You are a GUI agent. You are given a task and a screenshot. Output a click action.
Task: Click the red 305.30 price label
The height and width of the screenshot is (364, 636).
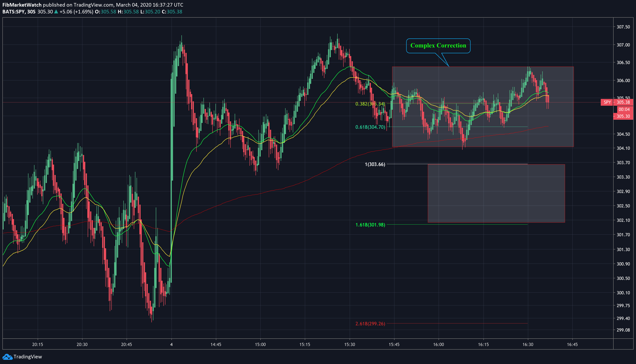tap(623, 116)
